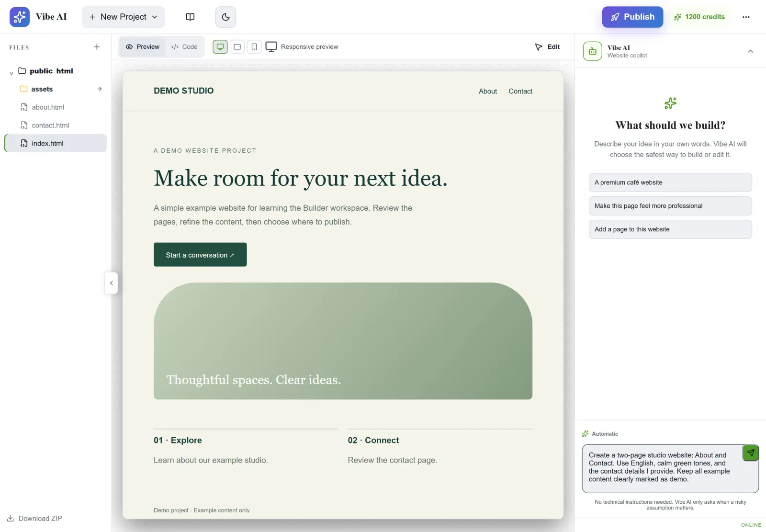Click the Vibe AI sparkle logo
766x532 pixels.
tap(20, 17)
